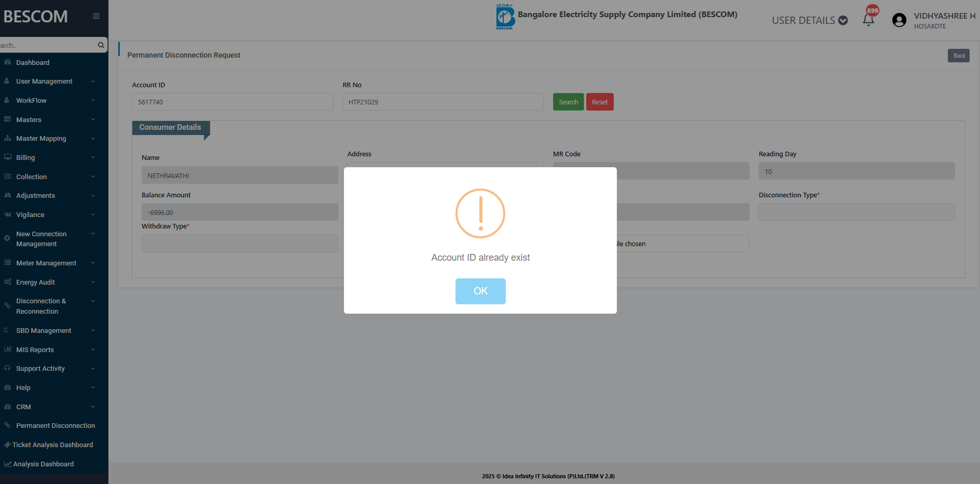Click the User Management sidebar icon

7,81
